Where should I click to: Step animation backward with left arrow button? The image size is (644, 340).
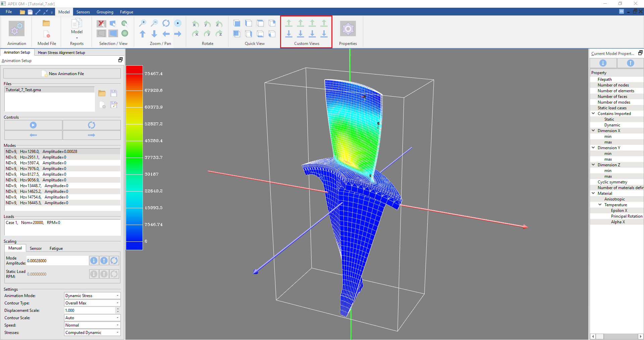point(33,135)
